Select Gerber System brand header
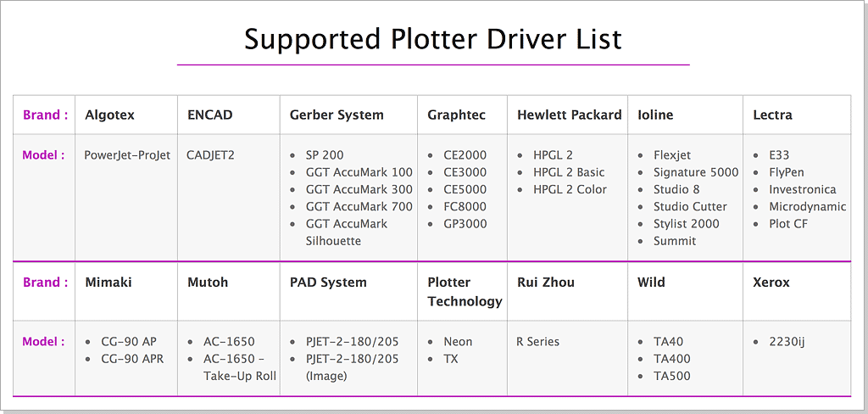Viewport: 868px width, 414px height. (x=337, y=115)
